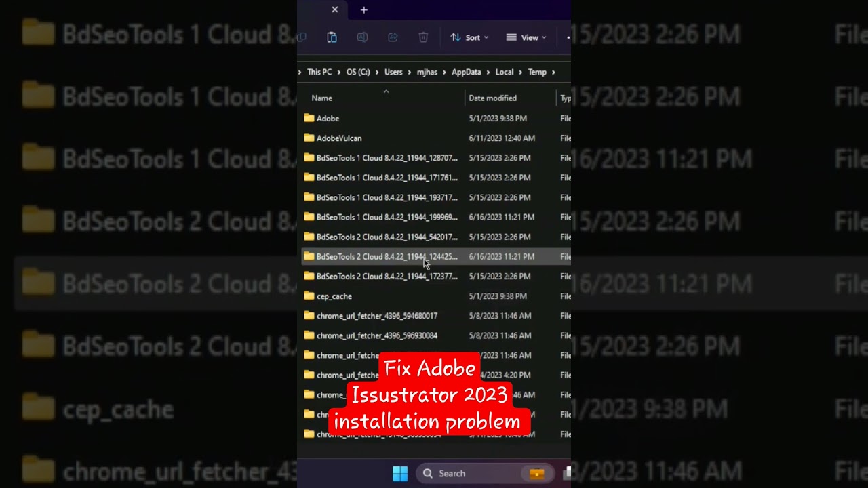The height and width of the screenshot is (488, 868).
Task: Click Temp in the breadcrumb path
Action: pos(537,72)
